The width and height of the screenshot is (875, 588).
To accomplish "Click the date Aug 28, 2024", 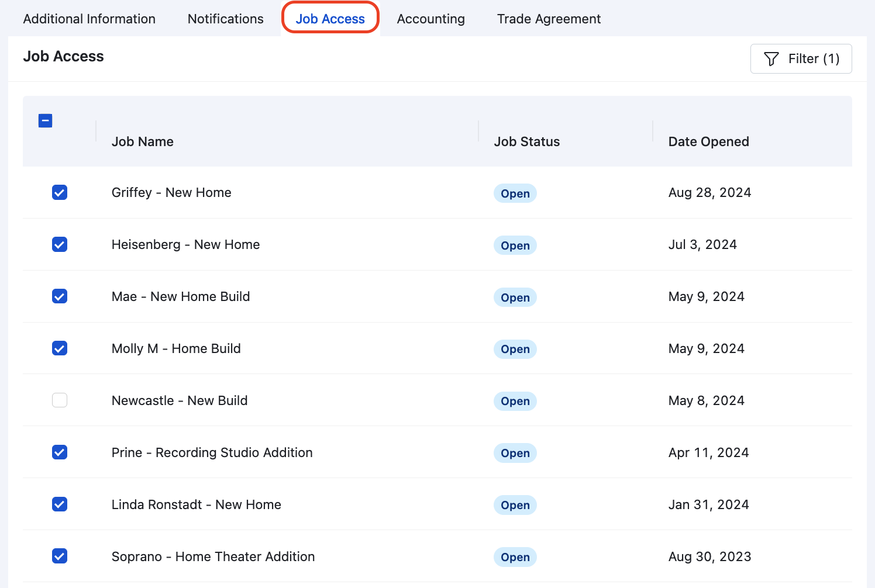I will [x=710, y=192].
